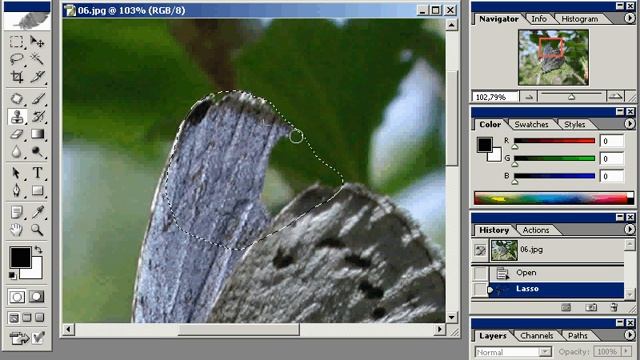Switch to the Channels tab
This screenshot has width=640, height=360.
point(536,336)
